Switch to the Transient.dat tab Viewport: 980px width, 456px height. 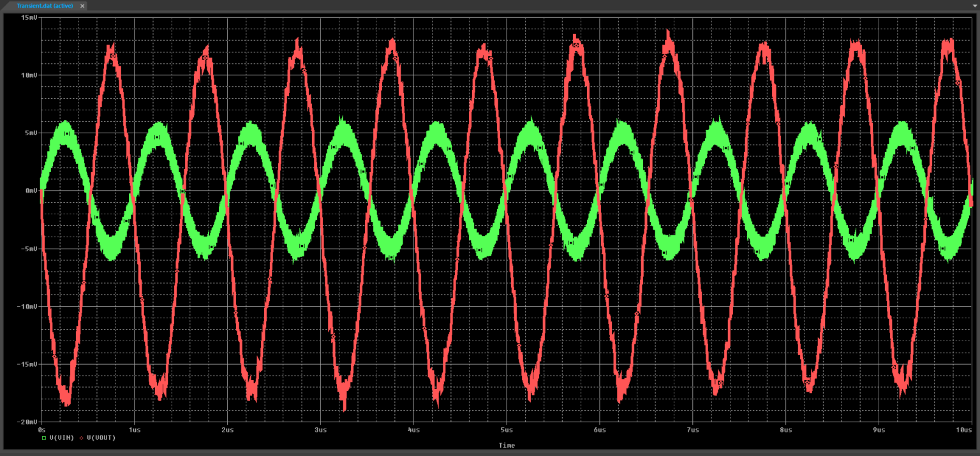click(x=45, y=6)
